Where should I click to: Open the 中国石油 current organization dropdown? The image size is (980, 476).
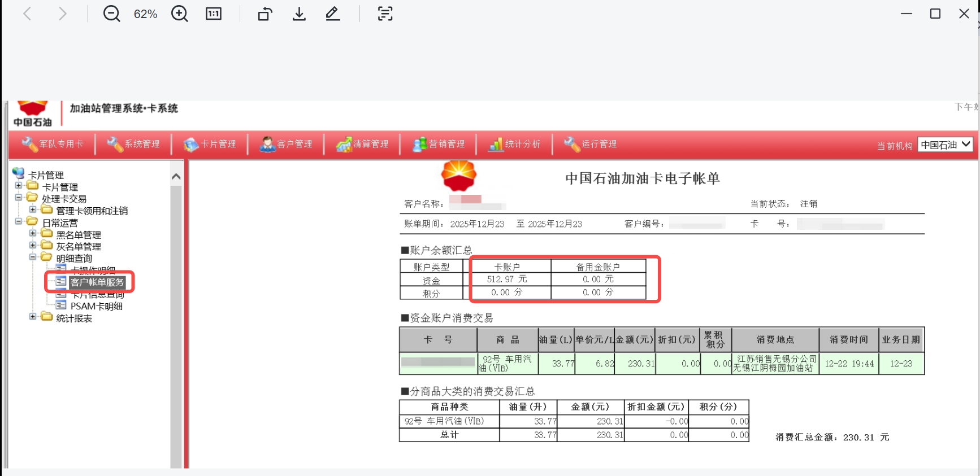point(945,145)
